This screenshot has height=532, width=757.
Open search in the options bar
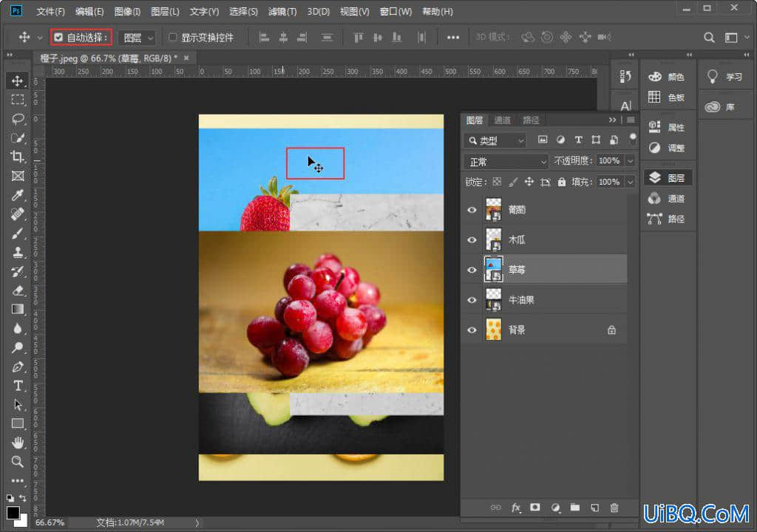[x=709, y=37]
